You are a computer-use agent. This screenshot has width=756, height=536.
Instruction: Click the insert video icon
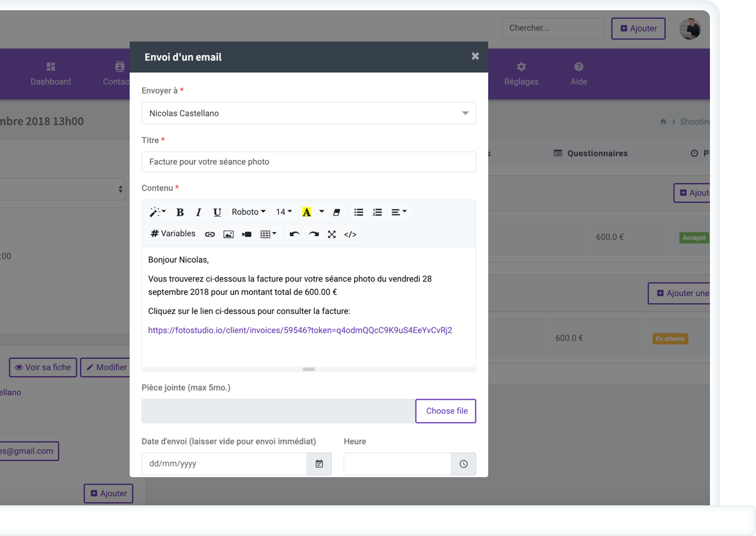point(247,235)
